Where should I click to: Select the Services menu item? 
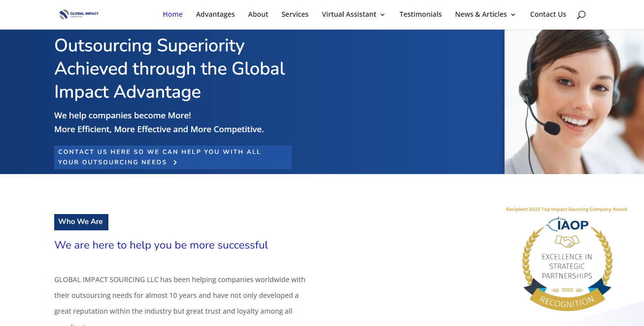tap(295, 14)
